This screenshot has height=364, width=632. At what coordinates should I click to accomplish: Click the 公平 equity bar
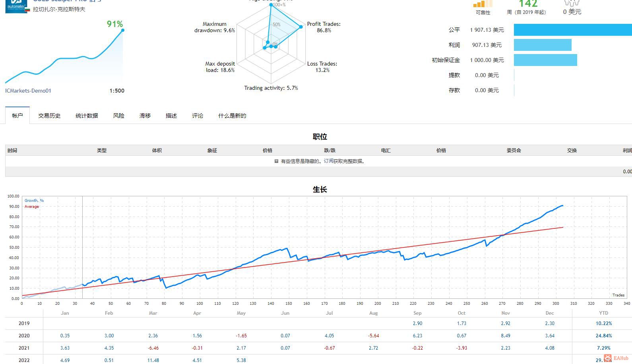pos(573,30)
